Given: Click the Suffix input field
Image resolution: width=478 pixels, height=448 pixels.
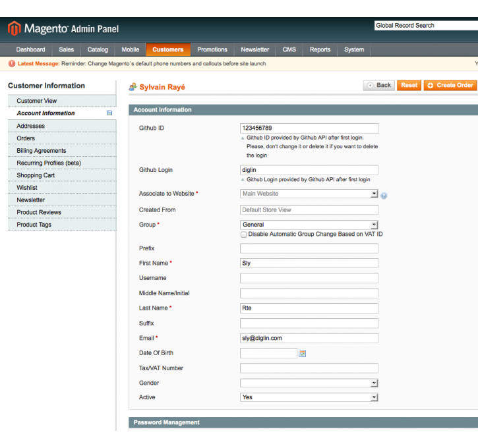Looking at the screenshot, I should click(309, 323).
